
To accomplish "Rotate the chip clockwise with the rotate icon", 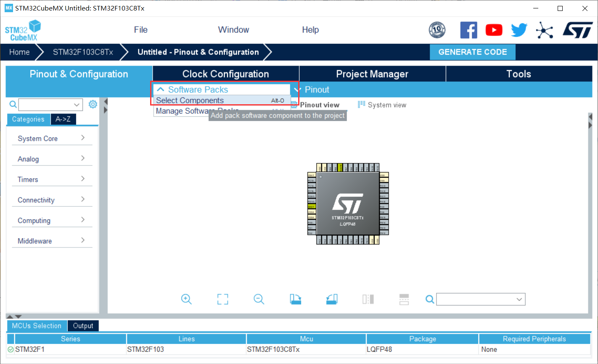I will (295, 299).
